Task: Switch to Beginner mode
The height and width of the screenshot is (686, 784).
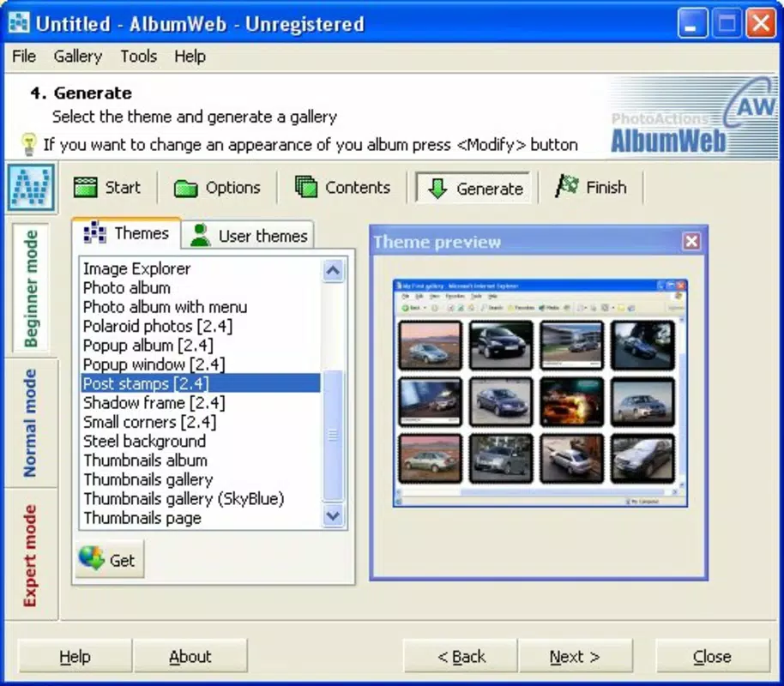Action: pos(31,288)
